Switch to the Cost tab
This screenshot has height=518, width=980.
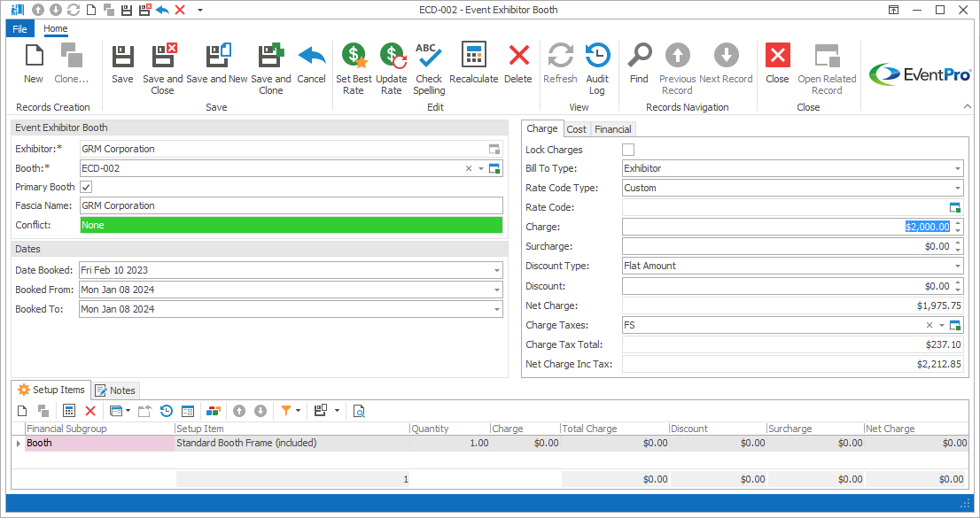(x=576, y=129)
